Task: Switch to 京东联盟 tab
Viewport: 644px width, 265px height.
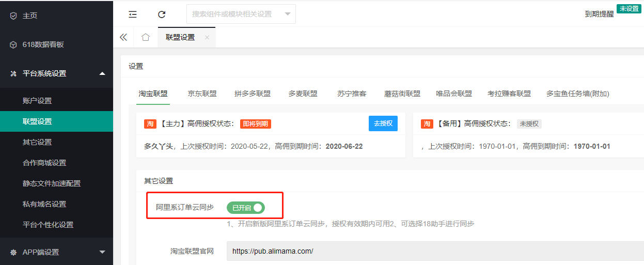Action: click(x=202, y=93)
